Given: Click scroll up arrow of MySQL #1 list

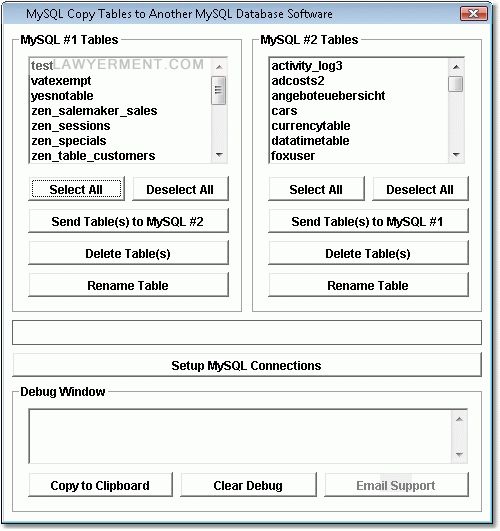Looking at the screenshot, I should 219,67.
